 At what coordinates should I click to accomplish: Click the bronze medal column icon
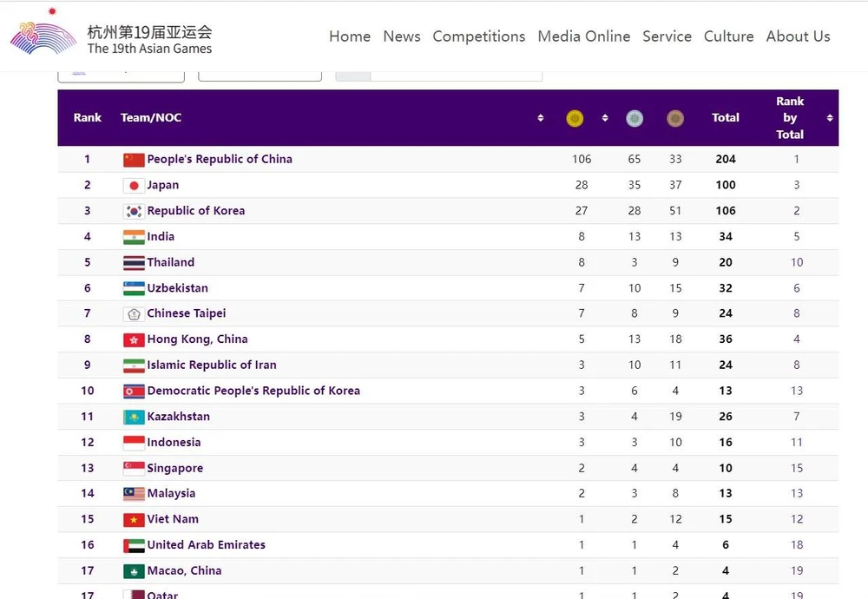coord(675,118)
